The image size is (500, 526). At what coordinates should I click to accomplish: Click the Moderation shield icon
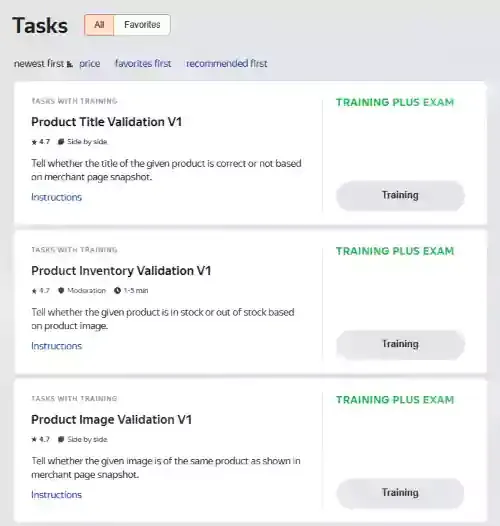[61, 291]
